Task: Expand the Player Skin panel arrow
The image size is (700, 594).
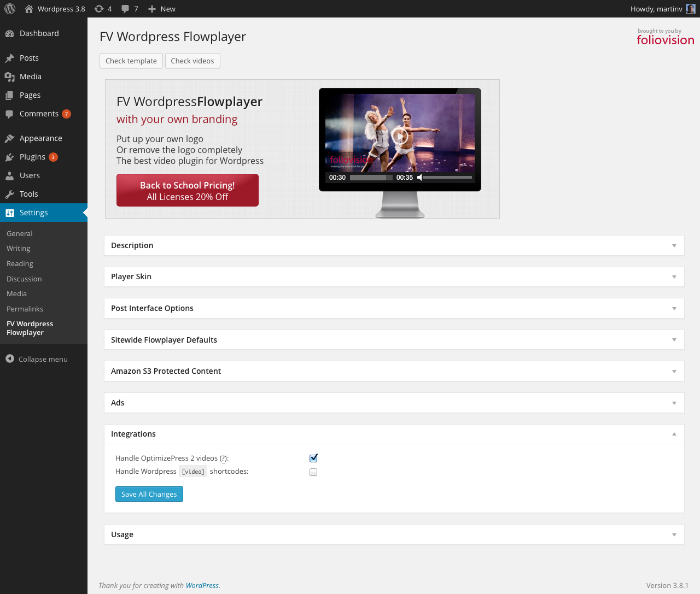Action: 674,277
